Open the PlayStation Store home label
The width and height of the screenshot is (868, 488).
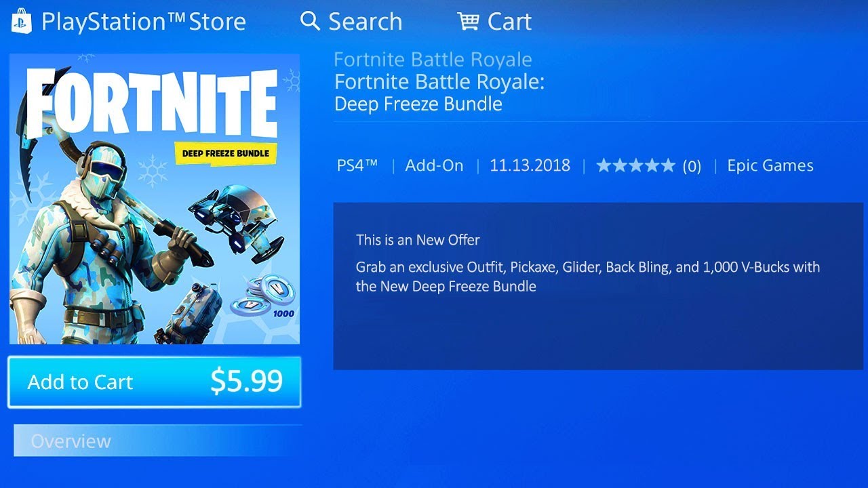[143, 21]
